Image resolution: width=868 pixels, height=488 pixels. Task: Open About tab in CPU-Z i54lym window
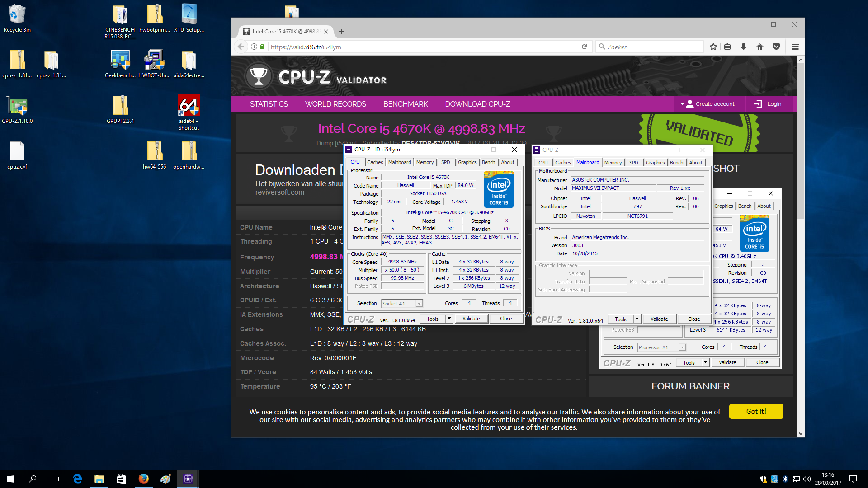point(507,162)
